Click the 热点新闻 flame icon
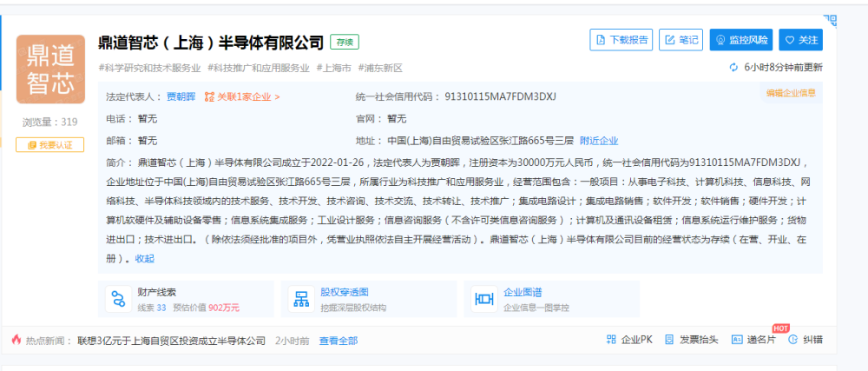868x371 pixels. pos(16,340)
